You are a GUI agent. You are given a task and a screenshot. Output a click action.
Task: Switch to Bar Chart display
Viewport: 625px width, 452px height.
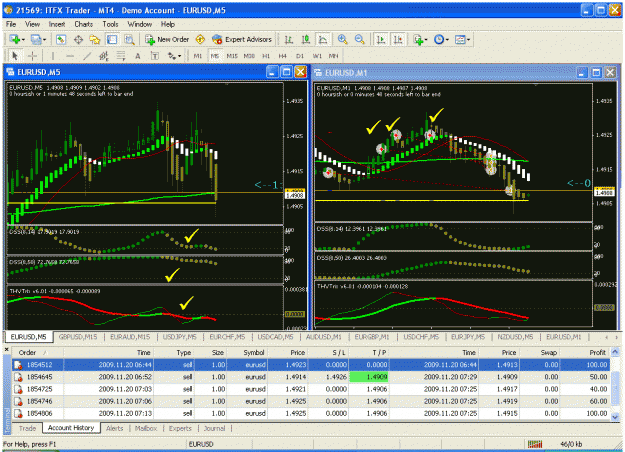pos(289,39)
